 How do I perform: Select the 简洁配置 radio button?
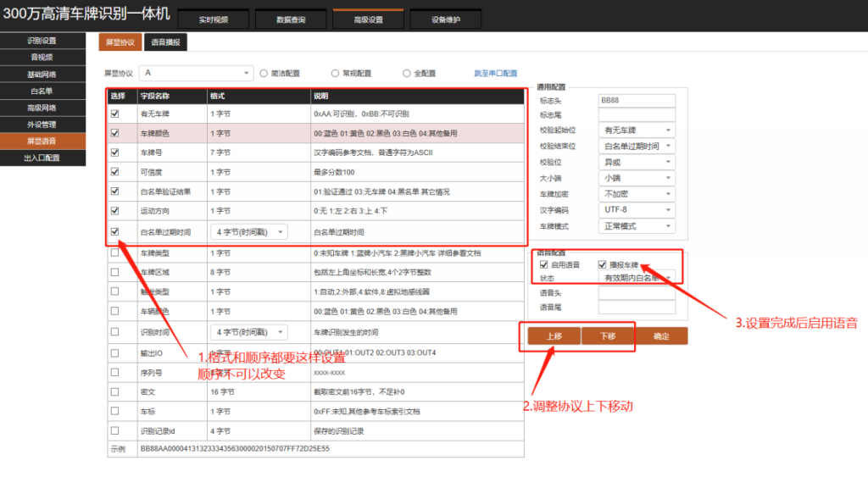[264, 74]
